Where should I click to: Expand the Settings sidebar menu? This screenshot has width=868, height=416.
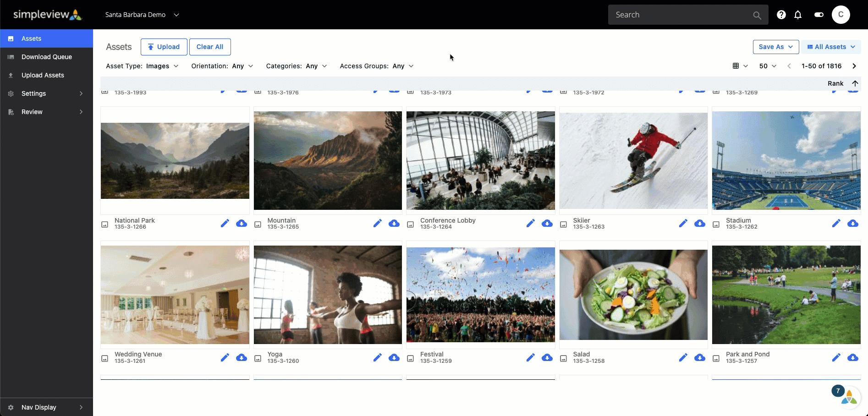click(47, 93)
